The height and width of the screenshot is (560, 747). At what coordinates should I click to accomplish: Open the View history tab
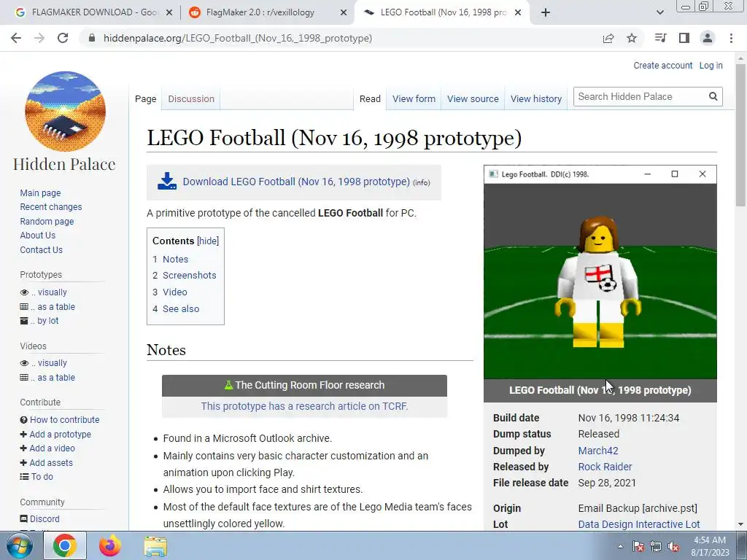(536, 98)
